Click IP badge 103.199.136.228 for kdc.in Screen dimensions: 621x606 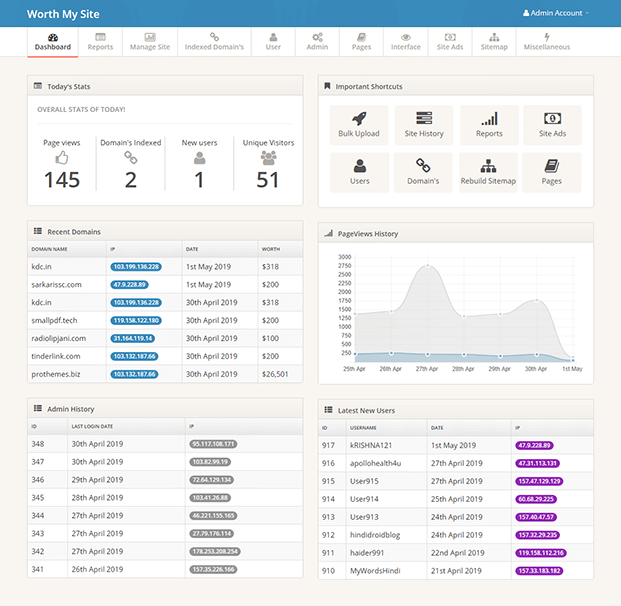(x=136, y=267)
